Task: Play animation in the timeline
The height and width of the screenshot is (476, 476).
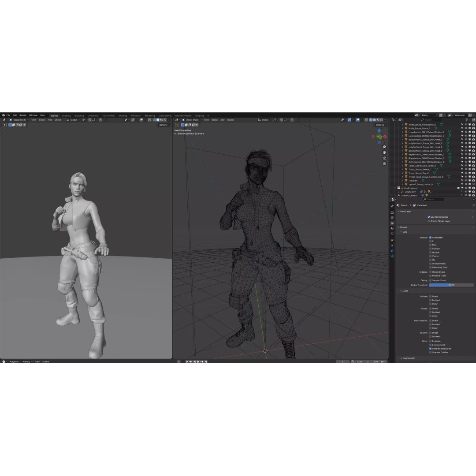Action: point(198,361)
